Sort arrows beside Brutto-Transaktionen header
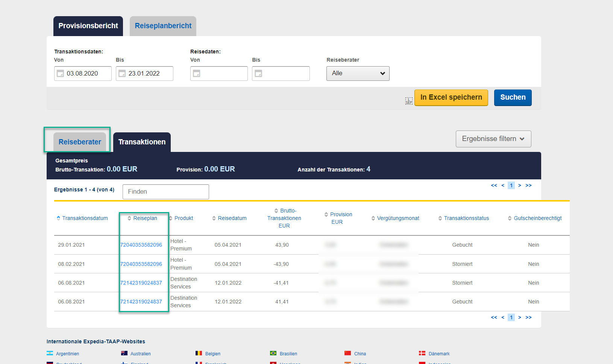 (276, 211)
